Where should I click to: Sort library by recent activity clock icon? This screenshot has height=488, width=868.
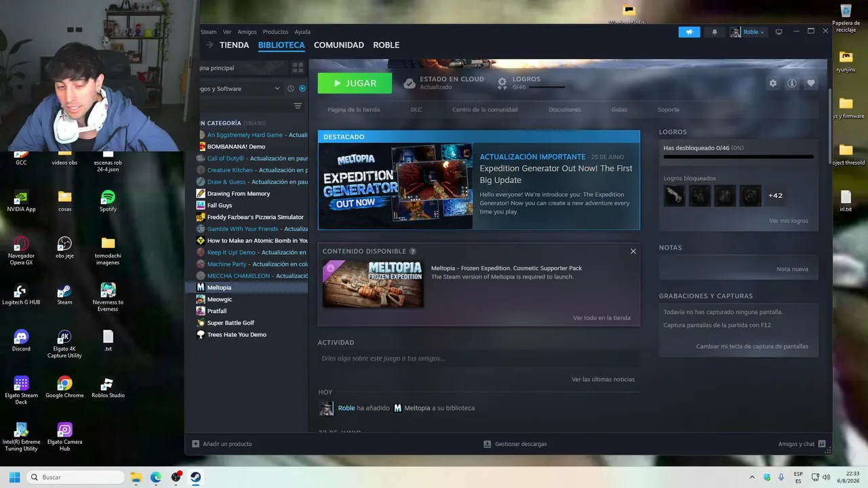tap(291, 89)
